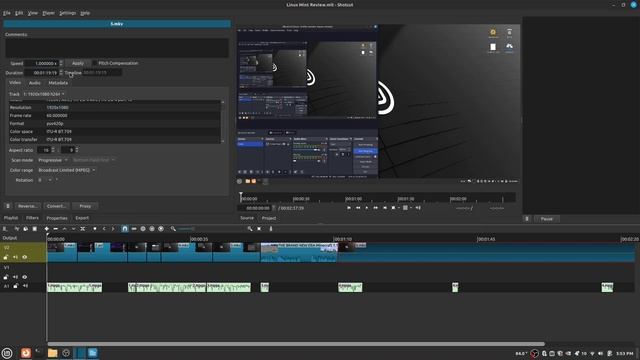Click the Reverse... button

pyautogui.click(x=27, y=206)
